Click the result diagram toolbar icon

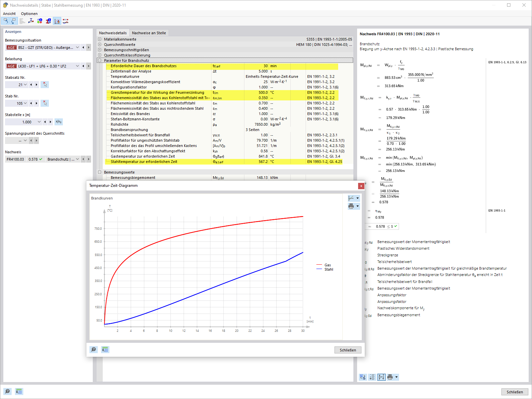[x=65, y=21]
